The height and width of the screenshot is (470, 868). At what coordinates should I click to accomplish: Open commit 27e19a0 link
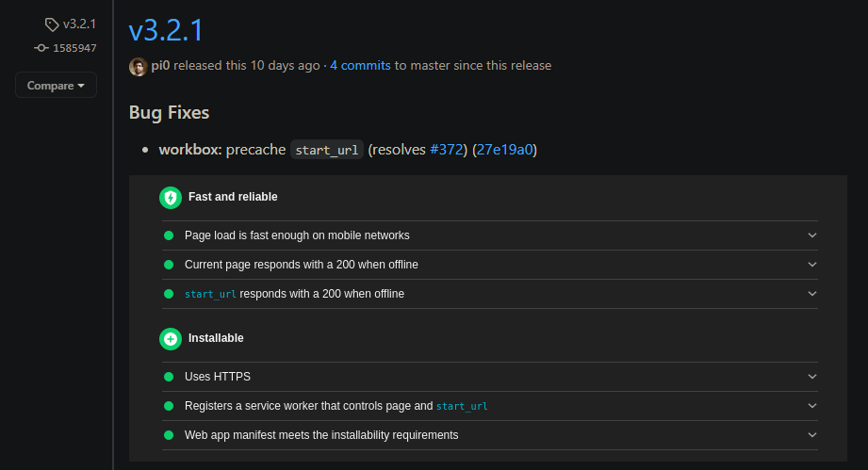click(x=504, y=150)
